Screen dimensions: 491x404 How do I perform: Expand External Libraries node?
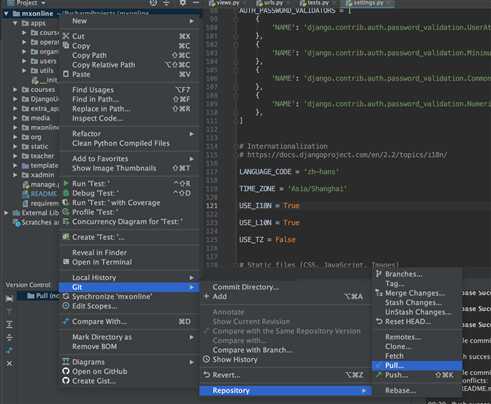(x=6, y=213)
